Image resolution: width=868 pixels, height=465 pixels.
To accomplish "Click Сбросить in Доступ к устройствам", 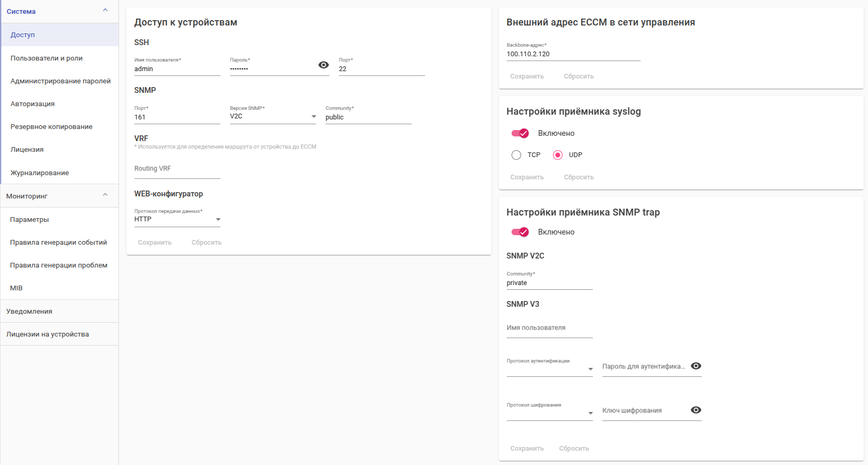I will pos(207,243).
